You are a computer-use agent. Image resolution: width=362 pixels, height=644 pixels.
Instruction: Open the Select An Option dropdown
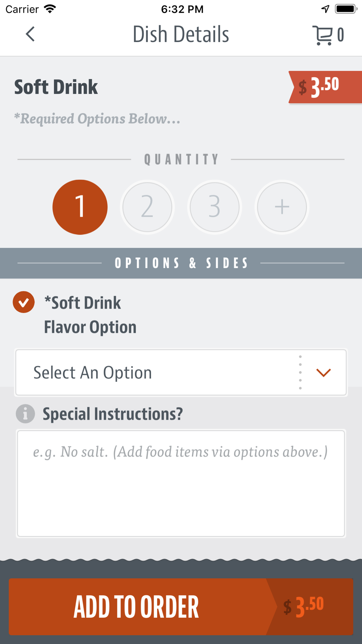pos(181,372)
